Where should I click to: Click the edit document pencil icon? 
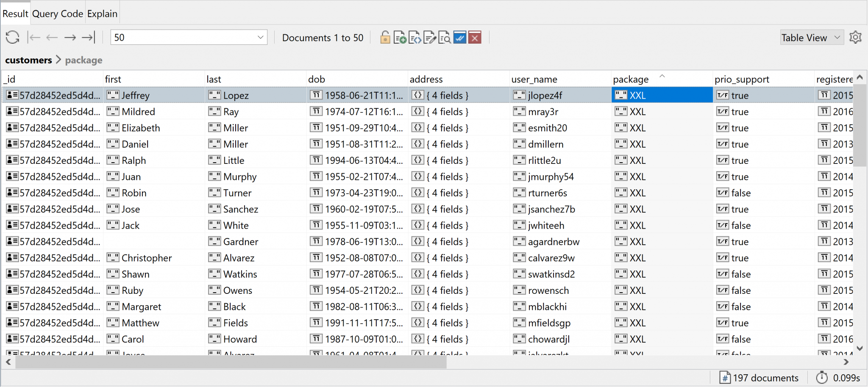[430, 38]
